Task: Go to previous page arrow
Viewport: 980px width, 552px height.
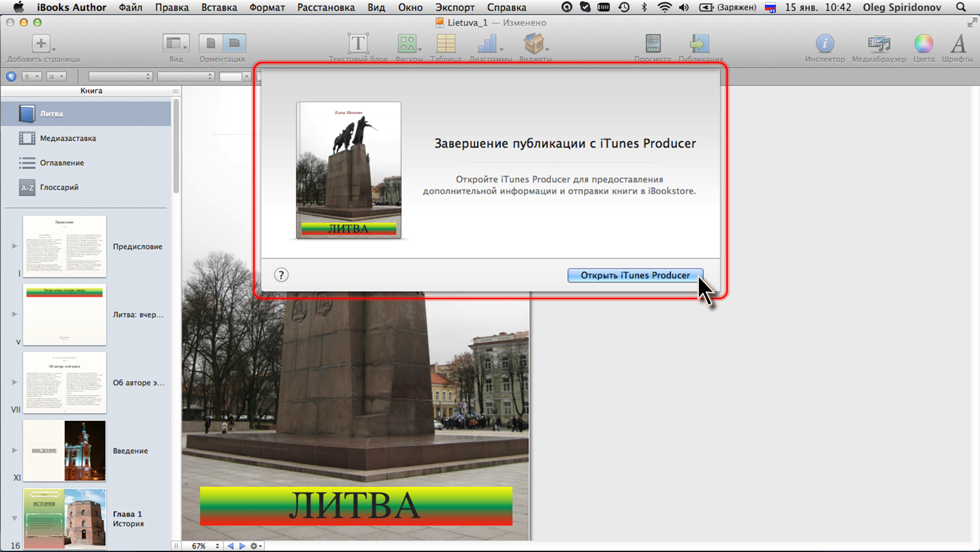Action: (x=231, y=546)
